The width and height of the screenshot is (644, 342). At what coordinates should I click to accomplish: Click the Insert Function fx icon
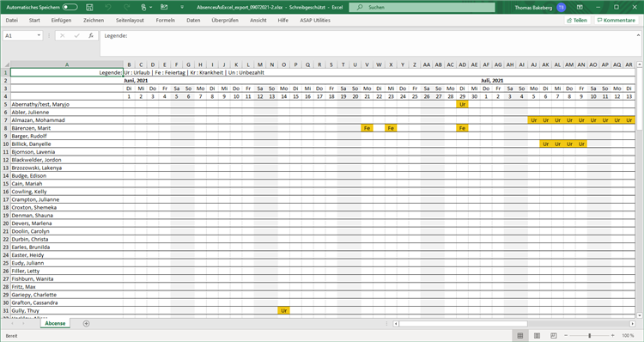click(91, 36)
